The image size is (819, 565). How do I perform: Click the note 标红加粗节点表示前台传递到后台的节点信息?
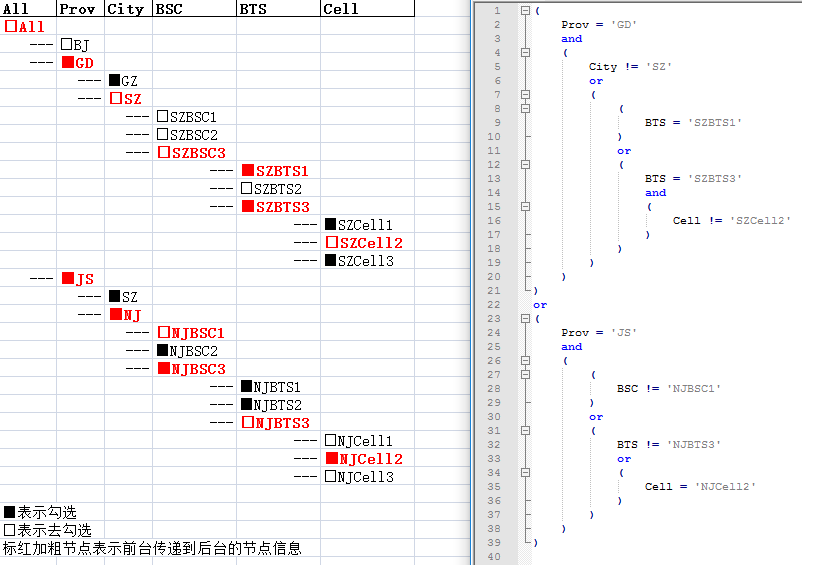152,548
